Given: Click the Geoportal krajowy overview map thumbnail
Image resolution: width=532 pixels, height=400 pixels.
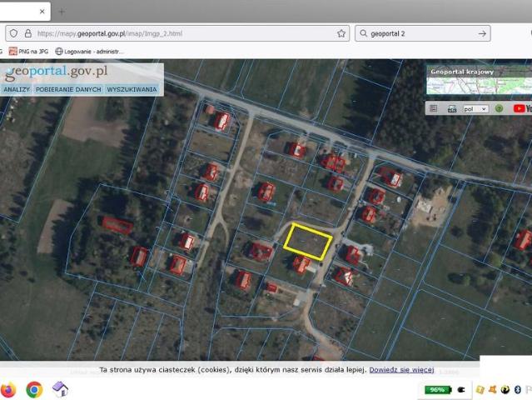Looking at the screenshot, I should point(479,81).
